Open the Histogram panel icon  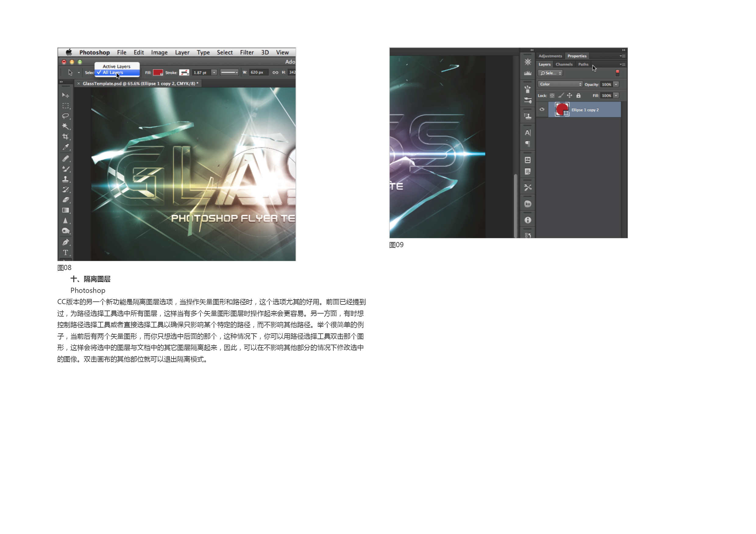(x=527, y=73)
